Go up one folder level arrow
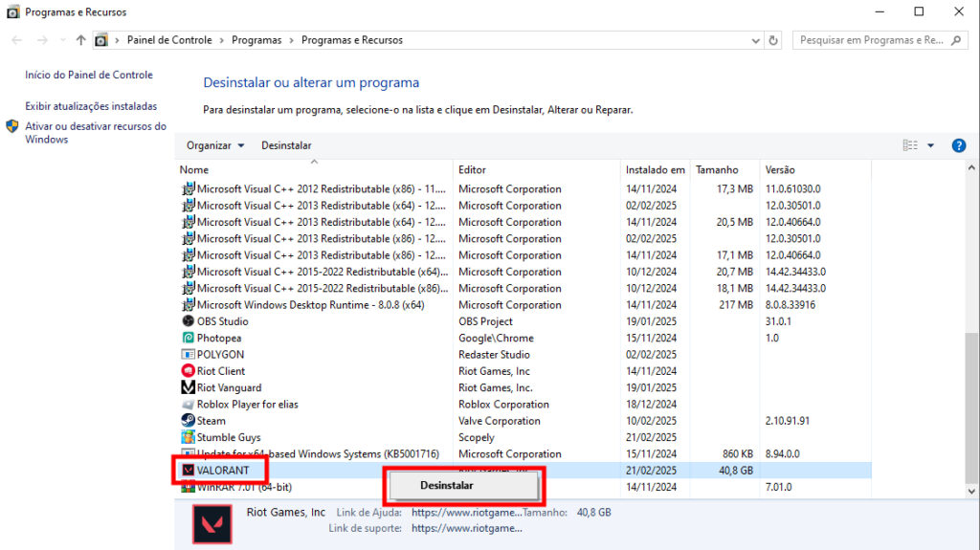Image resolution: width=980 pixels, height=550 pixels. tap(80, 40)
